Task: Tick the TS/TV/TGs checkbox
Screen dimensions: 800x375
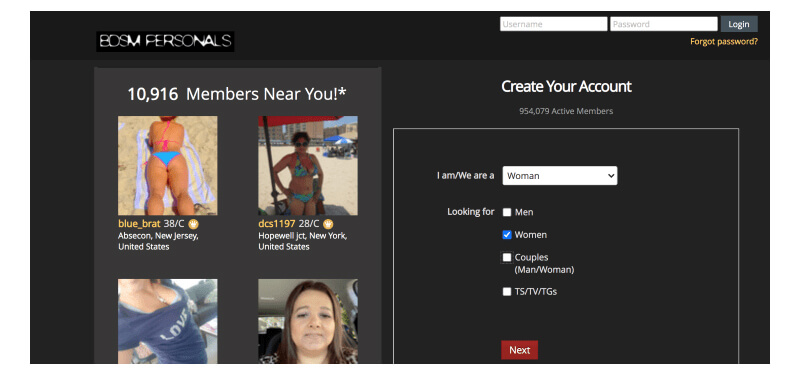Action: [507, 292]
